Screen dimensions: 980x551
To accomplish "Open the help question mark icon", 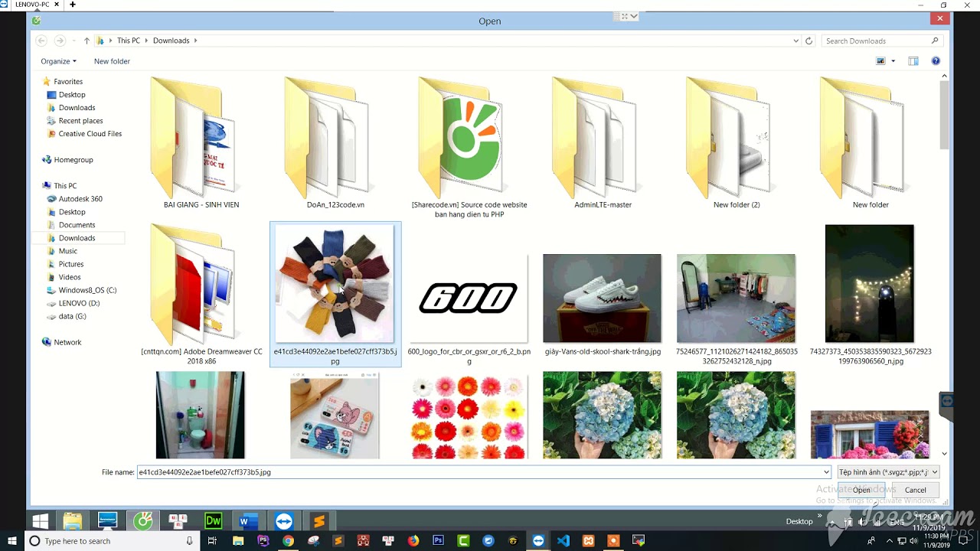I will 936,61.
